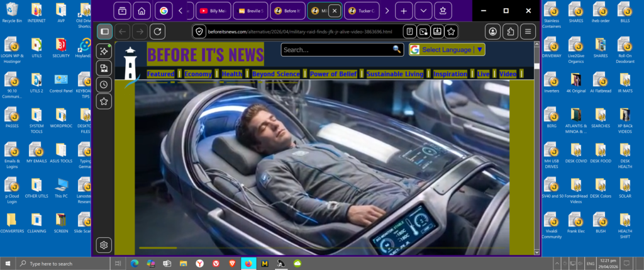Expand the tab list dropdown chevron

[x=423, y=11]
